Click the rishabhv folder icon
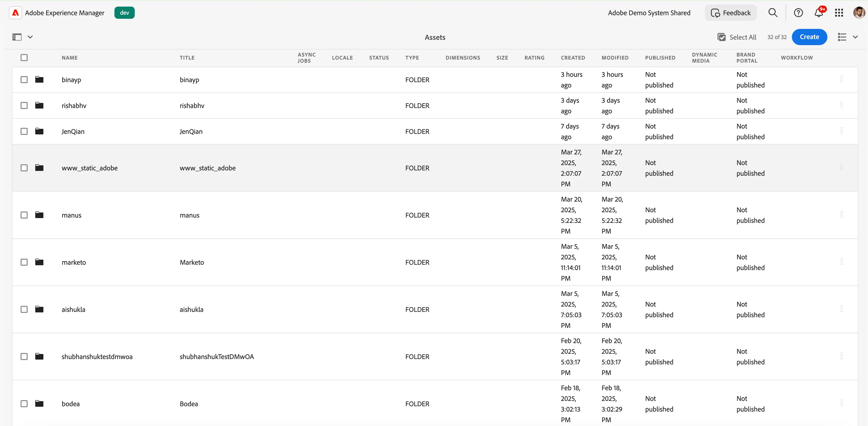Image resolution: width=868 pixels, height=426 pixels. [x=39, y=105]
